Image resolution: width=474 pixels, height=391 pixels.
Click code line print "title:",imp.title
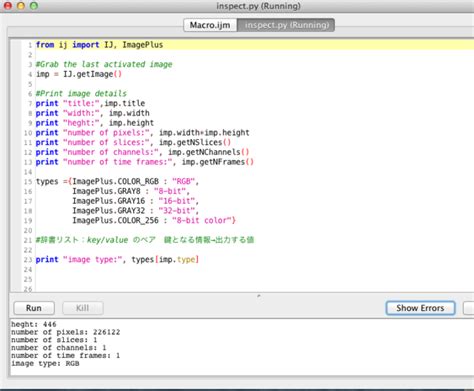(x=90, y=103)
